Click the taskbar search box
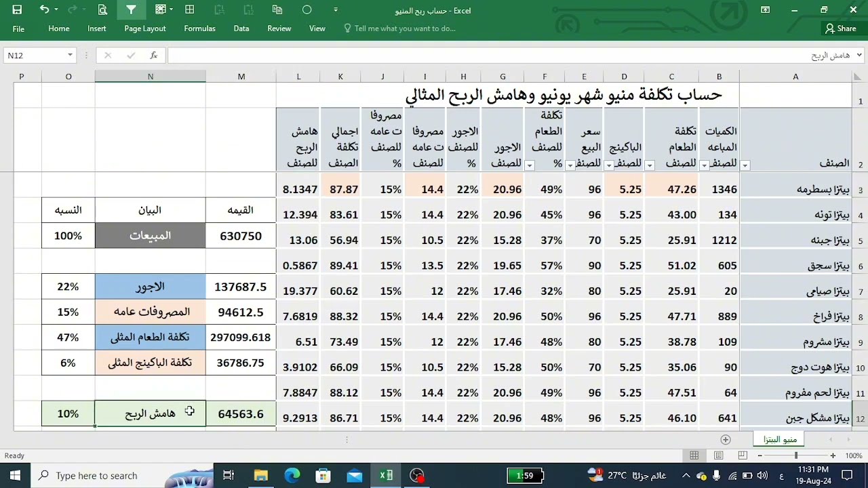Screen dimensions: 868x488 [x=122, y=476]
